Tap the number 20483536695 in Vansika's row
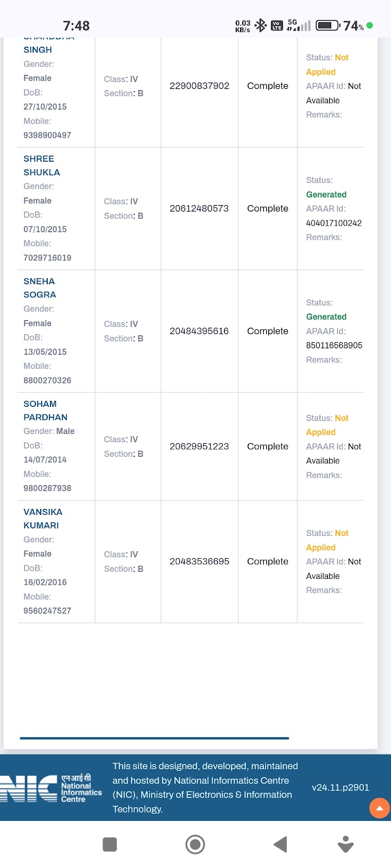This screenshot has height=868, width=391. click(199, 561)
